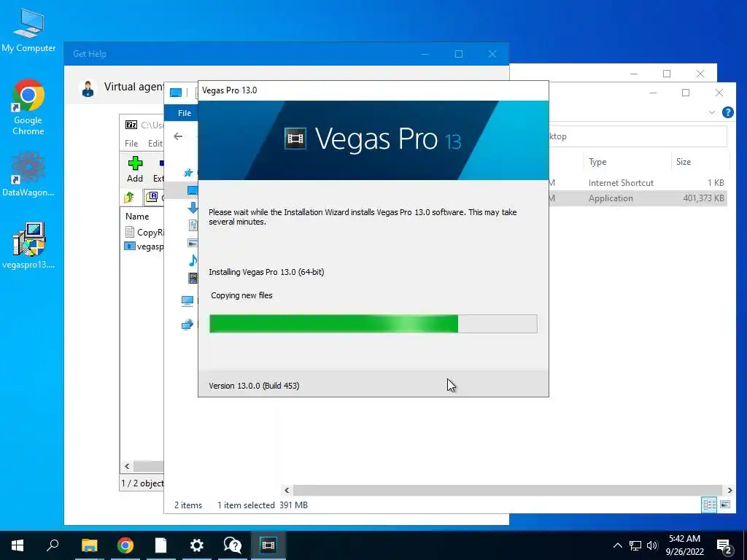This screenshot has height=560, width=747.
Task: Click Explorer address bar field
Action: pos(638,136)
